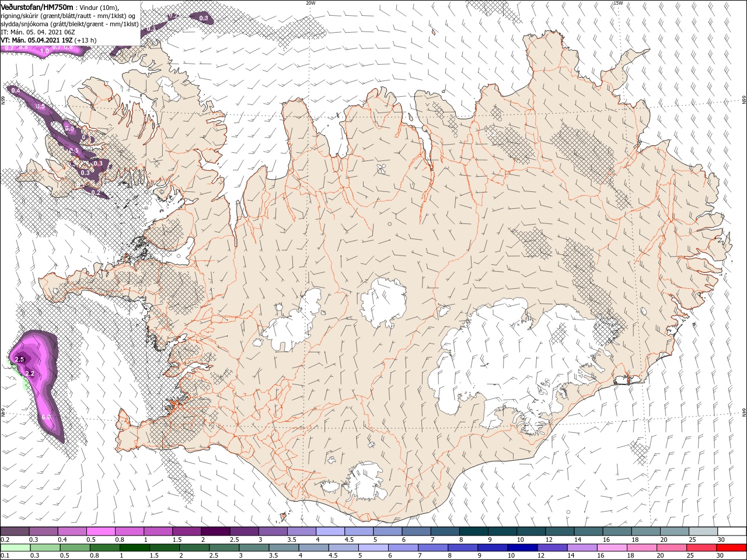Click the top-row '12' legend value
Viewport: 747px width, 560px height.
click(x=549, y=540)
